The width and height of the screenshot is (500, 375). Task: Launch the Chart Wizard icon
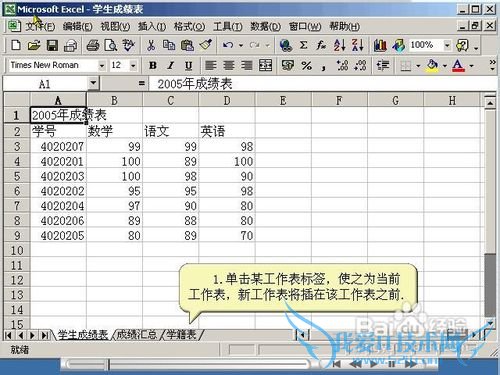380,45
